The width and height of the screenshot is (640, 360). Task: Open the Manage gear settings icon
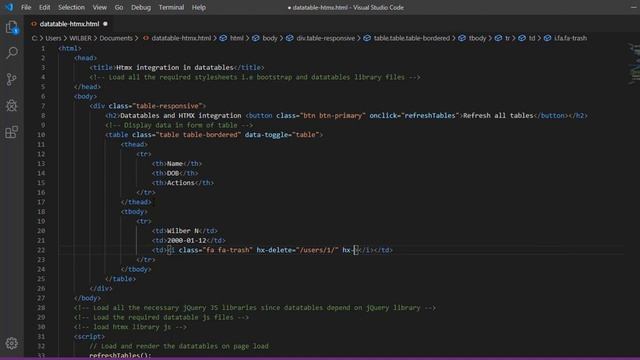[12, 343]
